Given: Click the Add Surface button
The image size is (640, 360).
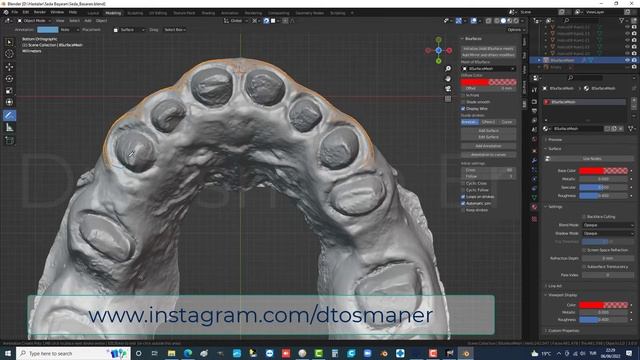Looking at the screenshot, I should coord(489,131).
